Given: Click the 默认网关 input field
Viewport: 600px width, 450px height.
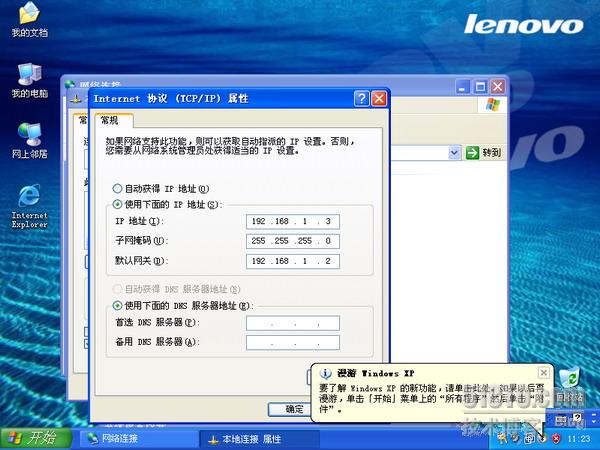Looking at the screenshot, I should (293, 261).
